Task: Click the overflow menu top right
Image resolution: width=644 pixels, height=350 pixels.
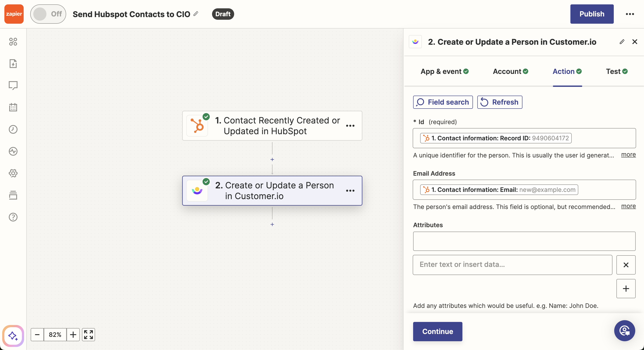Action: click(x=629, y=14)
